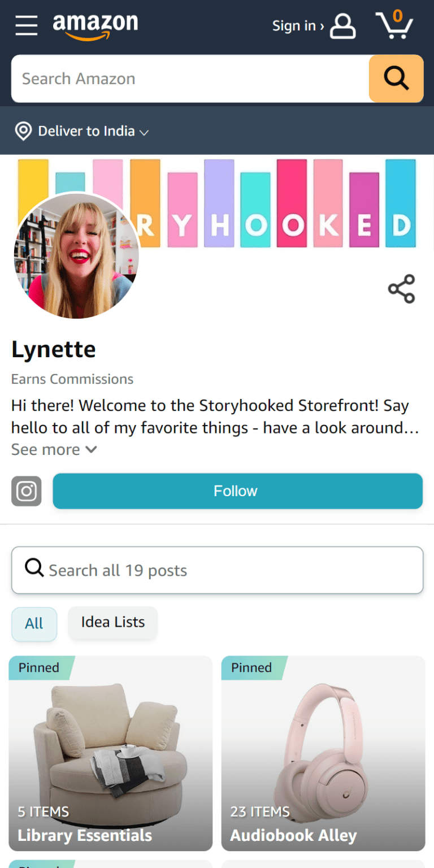Click the Amazon logo
The width and height of the screenshot is (434, 868).
click(95, 26)
